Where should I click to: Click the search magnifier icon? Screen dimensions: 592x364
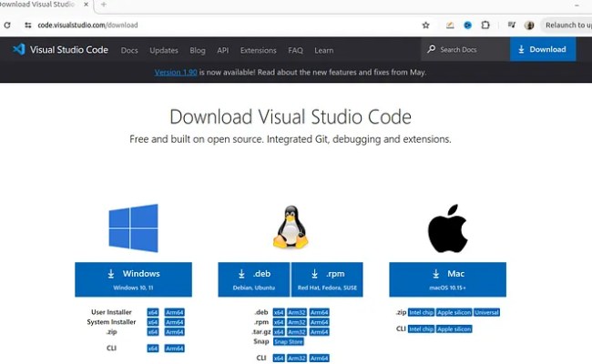(431, 49)
